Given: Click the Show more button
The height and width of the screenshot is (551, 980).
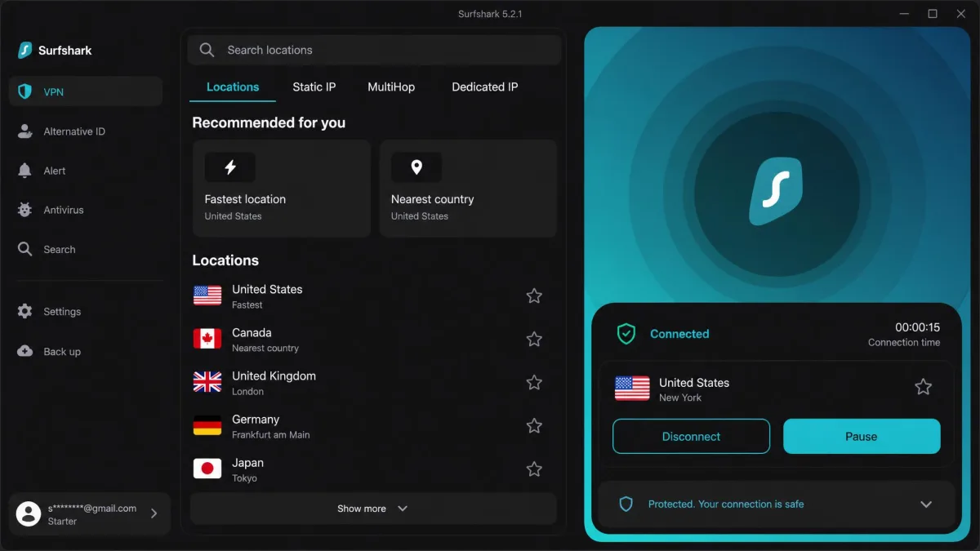Looking at the screenshot, I should point(373,509).
